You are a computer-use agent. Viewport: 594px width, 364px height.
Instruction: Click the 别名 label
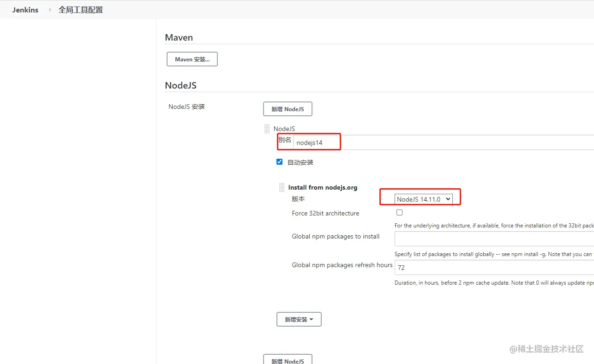coord(285,140)
